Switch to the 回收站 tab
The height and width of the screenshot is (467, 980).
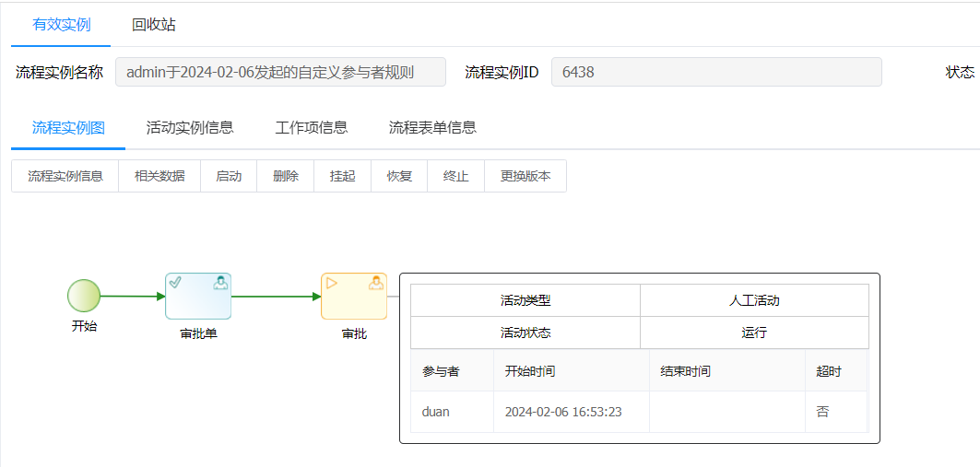point(154,25)
